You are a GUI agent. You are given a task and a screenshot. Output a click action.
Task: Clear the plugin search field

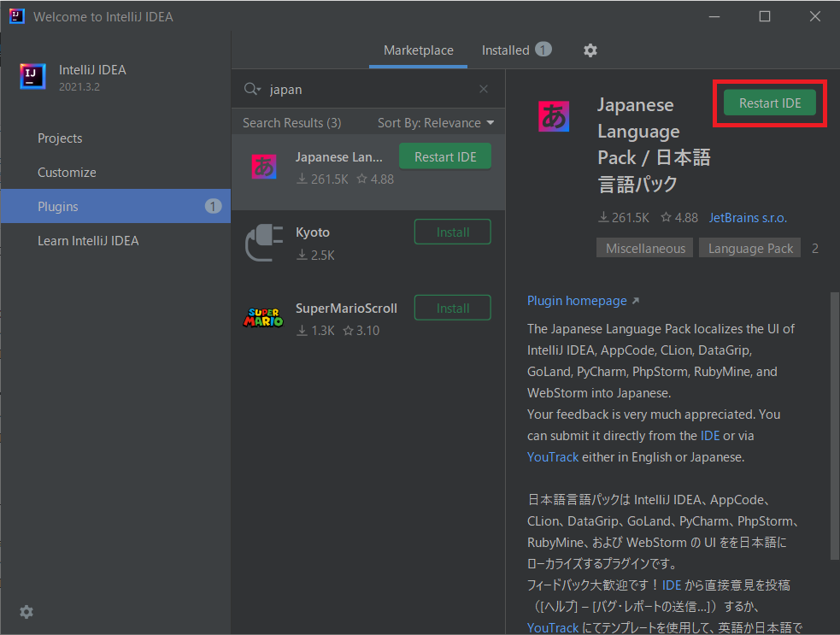pyautogui.click(x=483, y=89)
